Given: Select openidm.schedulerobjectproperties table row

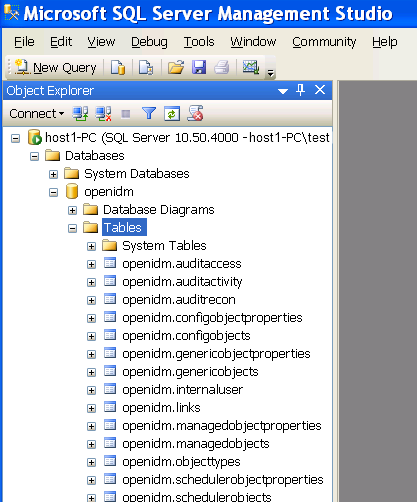Looking at the screenshot, I should [223, 480].
